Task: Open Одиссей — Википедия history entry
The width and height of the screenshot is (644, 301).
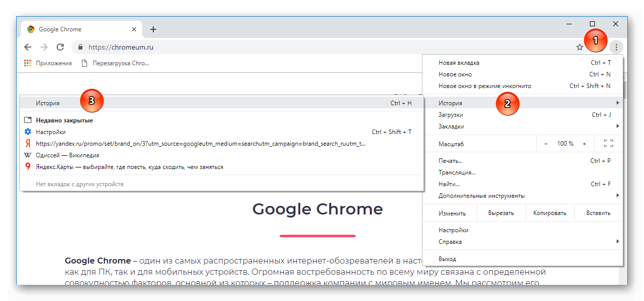Action: (222, 155)
